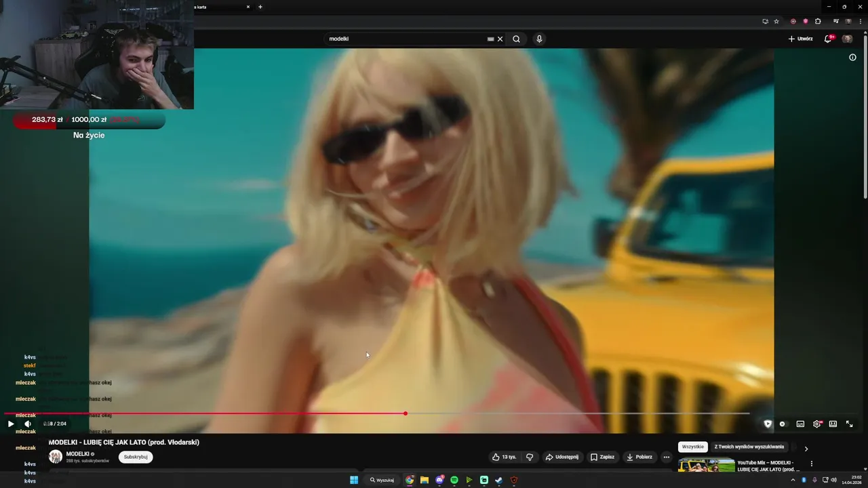Image resolution: width=868 pixels, height=488 pixels.
Task: Open Steam from the taskbar
Action: [499, 480]
